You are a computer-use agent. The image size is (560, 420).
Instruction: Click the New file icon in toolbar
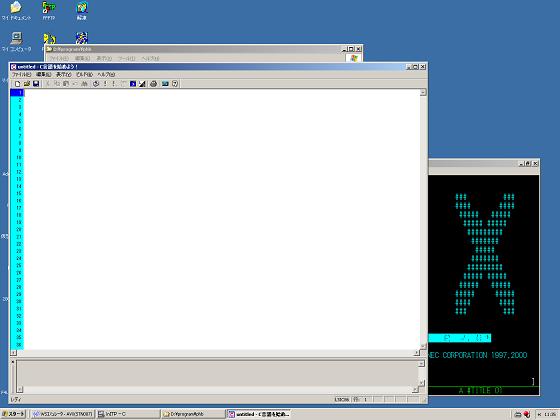[x=17, y=84]
